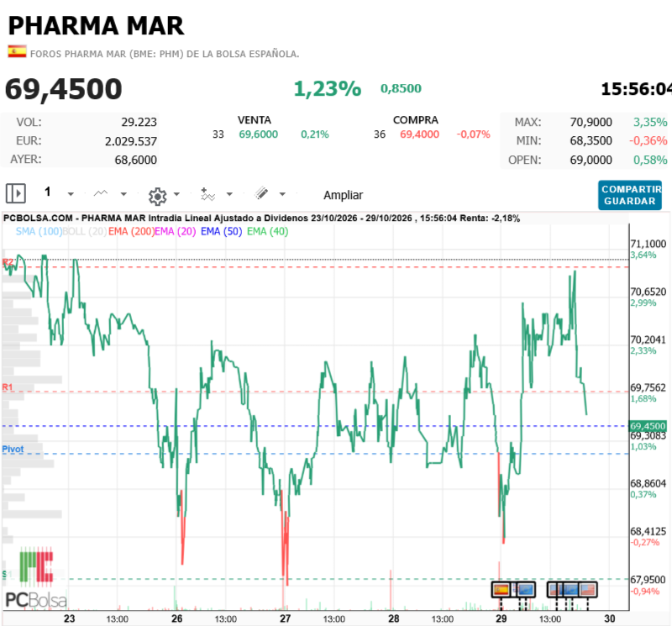Viewport: 672px width, 626px height.
Task: Click the period value 1
Action: [48, 192]
